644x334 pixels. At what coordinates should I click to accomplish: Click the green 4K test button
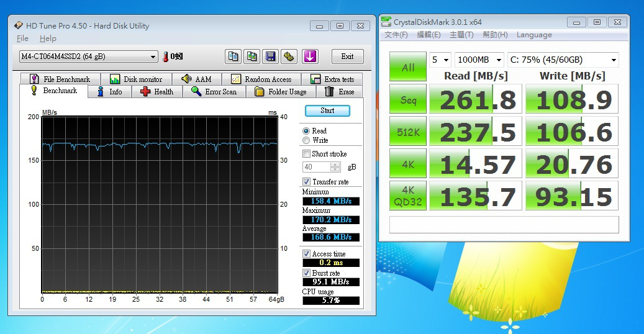coord(408,163)
